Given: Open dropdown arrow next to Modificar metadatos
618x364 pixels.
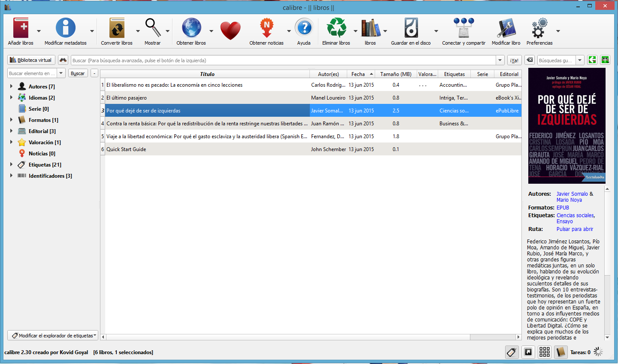Looking at the screenshot, I should pyautogui.click(x=92, y=31).
